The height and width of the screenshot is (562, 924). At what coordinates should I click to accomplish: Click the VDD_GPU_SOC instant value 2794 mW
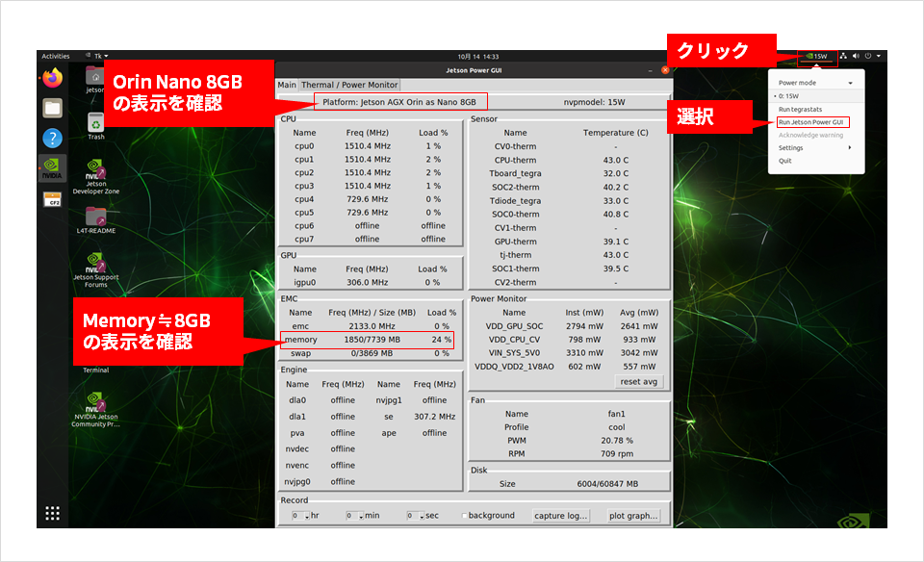tap(584, 326)
